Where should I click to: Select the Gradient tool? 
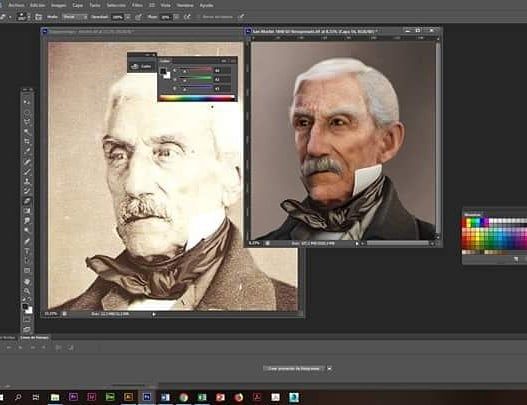pyautogui.click(x=27, y=211)
